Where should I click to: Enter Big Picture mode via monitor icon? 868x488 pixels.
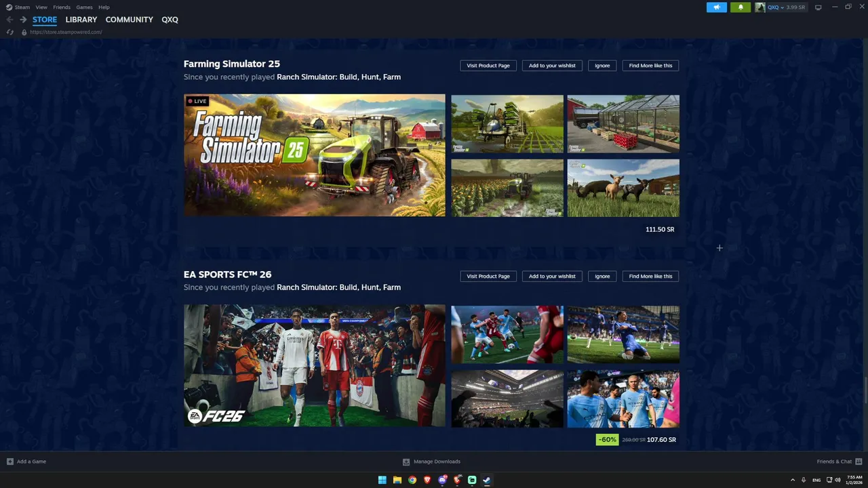(818, 7)
